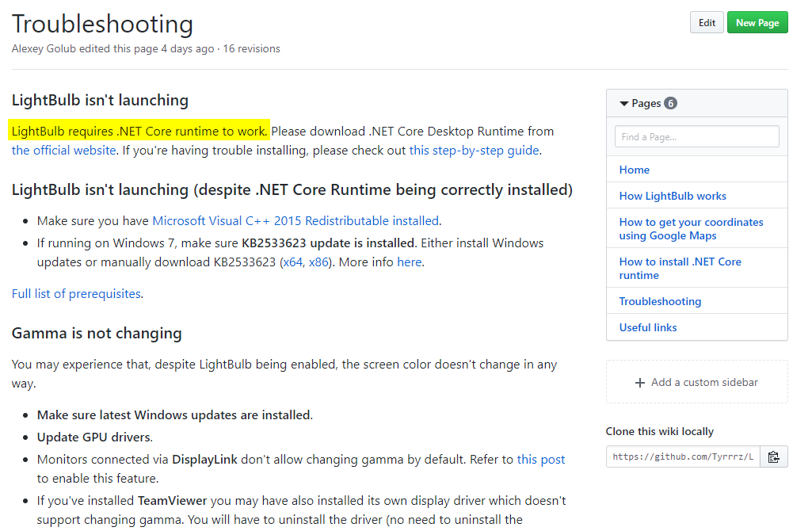Collapse the Pages list triangle

coord(624,104)
